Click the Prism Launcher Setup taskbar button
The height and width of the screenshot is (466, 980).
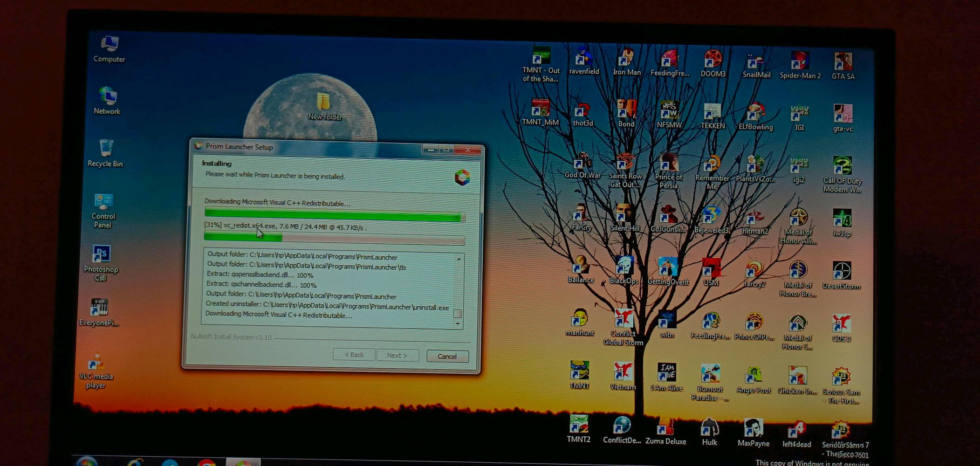click(243, 462)
